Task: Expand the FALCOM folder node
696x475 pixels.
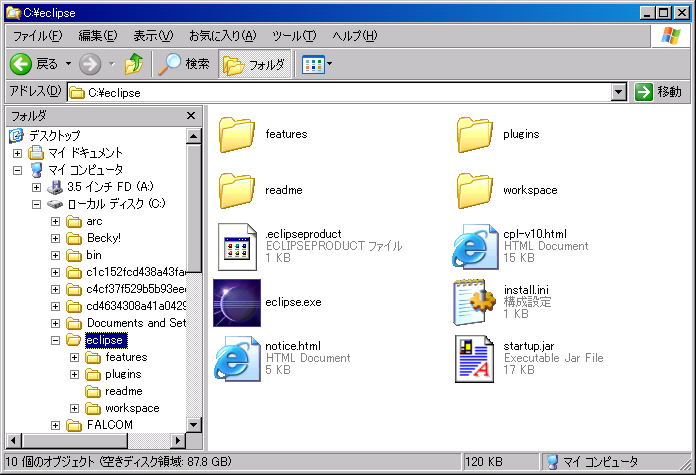Action: pos(55,425)
